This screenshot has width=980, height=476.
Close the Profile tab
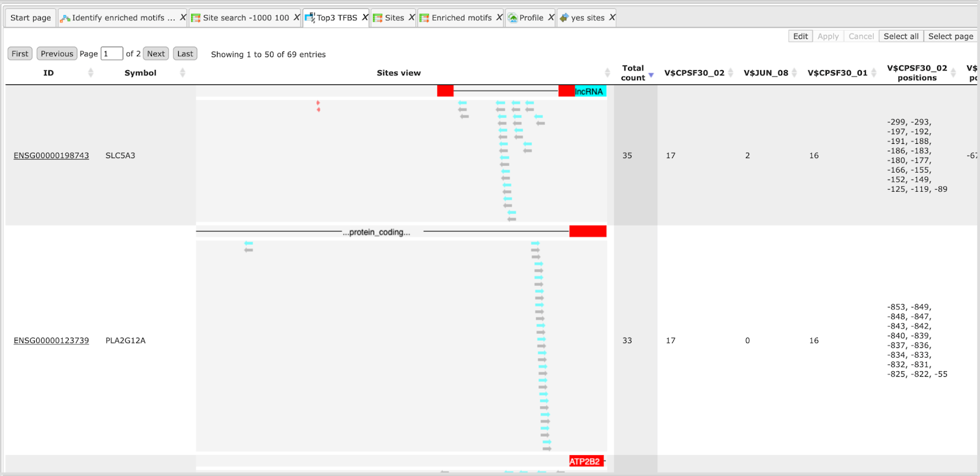pyautogui.click(x=551, y=18)
